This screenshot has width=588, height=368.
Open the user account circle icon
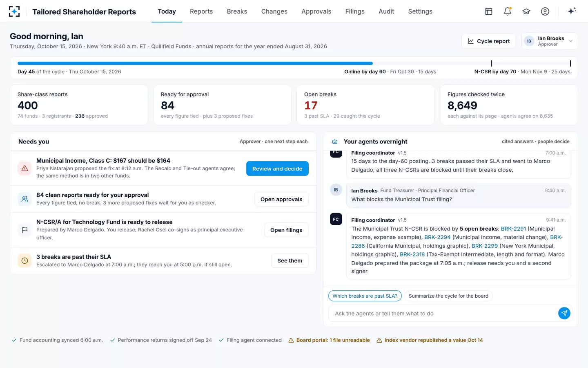point(545,11)
